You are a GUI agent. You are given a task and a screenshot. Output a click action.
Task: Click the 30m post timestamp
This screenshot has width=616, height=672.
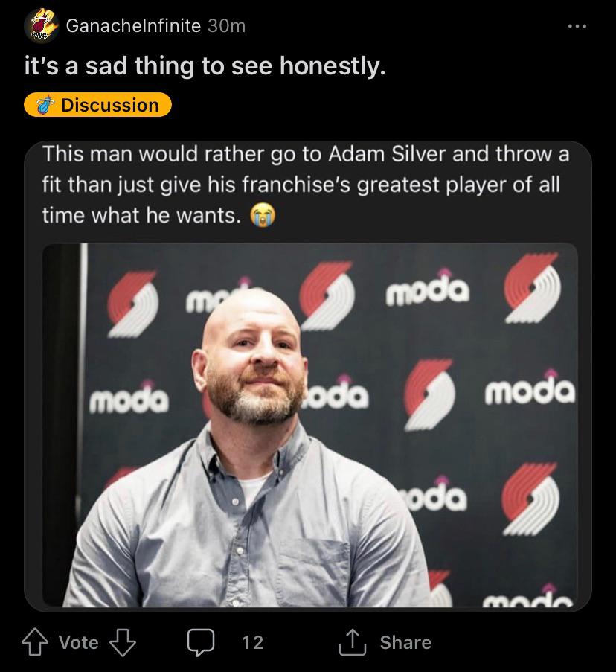pyautogui.click(x=226, y=25)
